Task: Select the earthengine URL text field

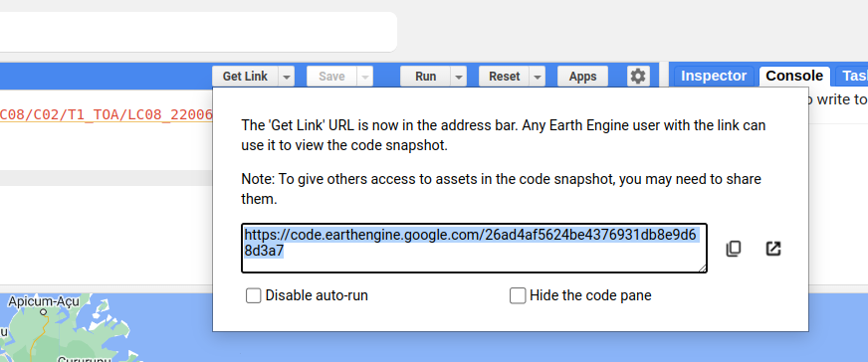Action: tap(475, 249)
